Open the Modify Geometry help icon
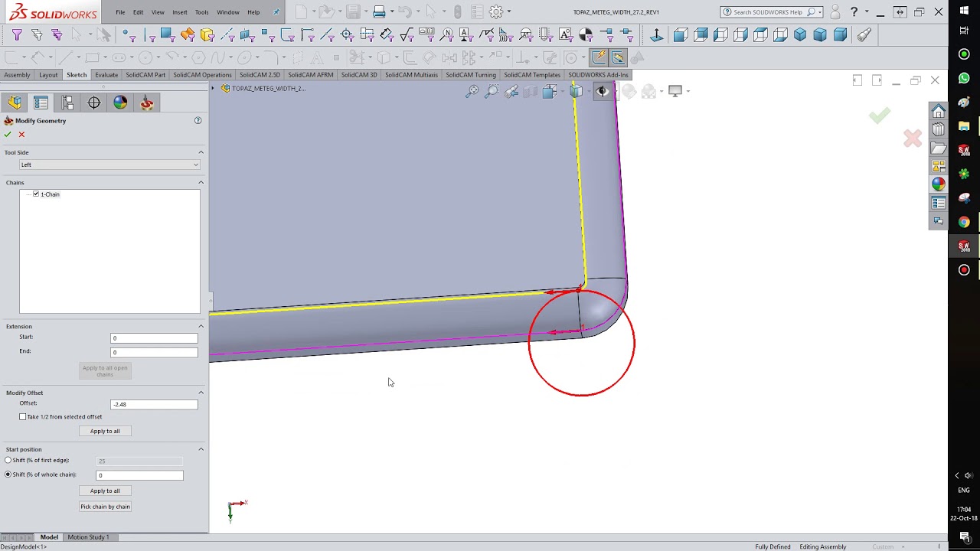 click(198, 121)
